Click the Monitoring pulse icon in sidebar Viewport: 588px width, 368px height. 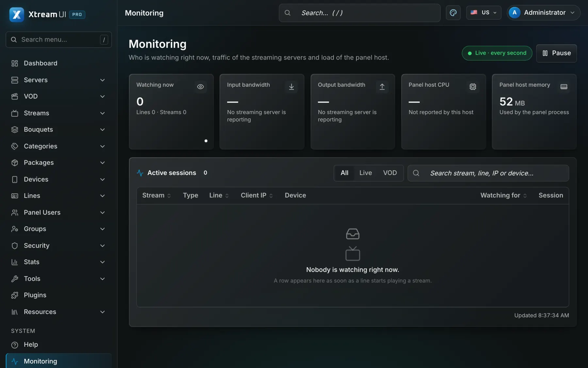click(x=15, y=361)
